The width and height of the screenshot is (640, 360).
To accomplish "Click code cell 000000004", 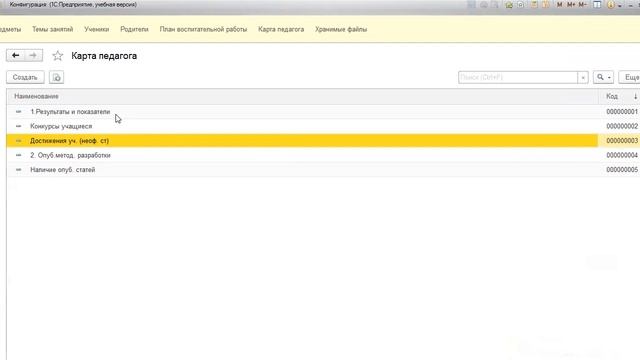I will 622,155.
